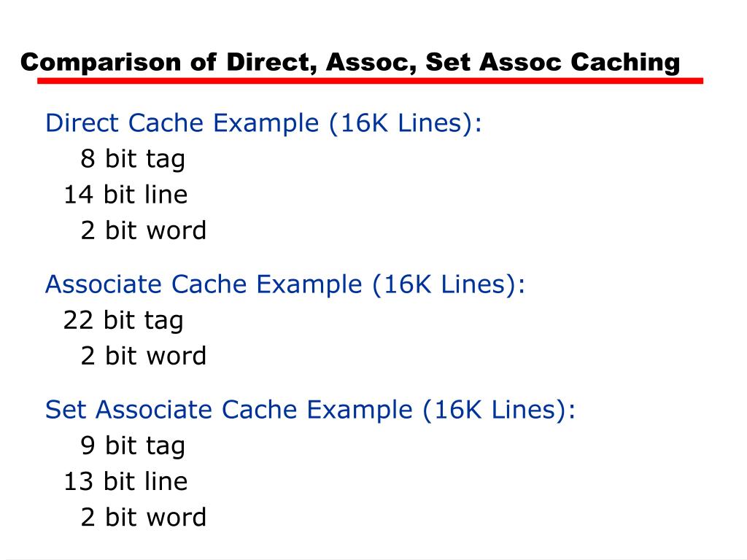Viewport: 747px width, 560px height.
Task: Click the '14 bit line' text
Action: (125, 194)
